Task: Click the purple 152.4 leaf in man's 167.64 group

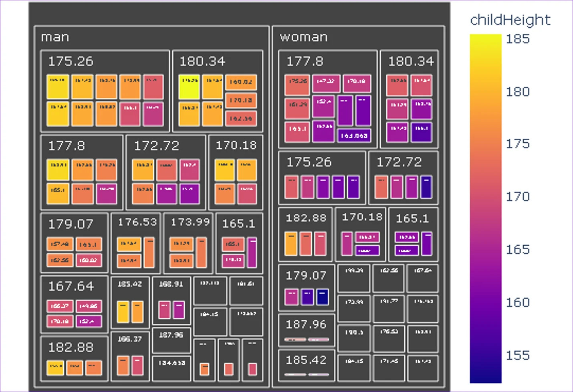Action: coord(89,321)
